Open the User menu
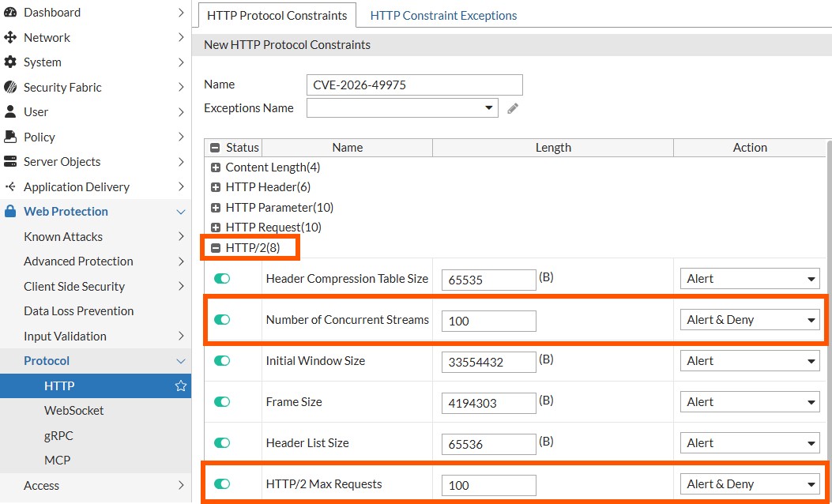The width and height of the screenshot is (832, 504). pos(96,112)
